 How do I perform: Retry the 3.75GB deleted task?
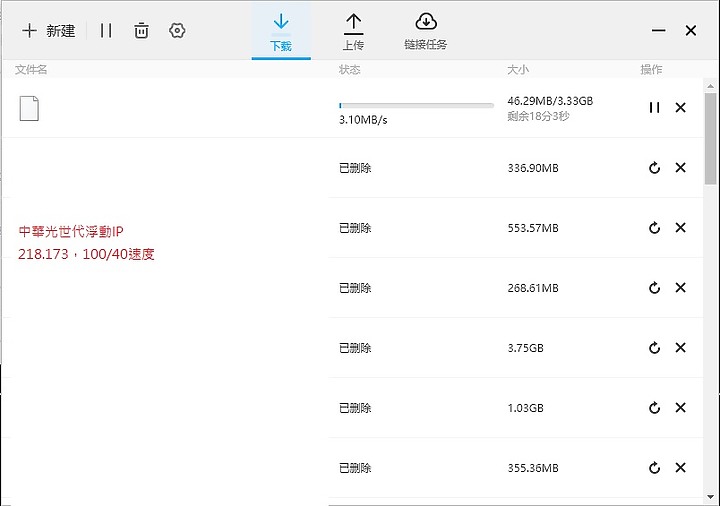tap(654, 348)
